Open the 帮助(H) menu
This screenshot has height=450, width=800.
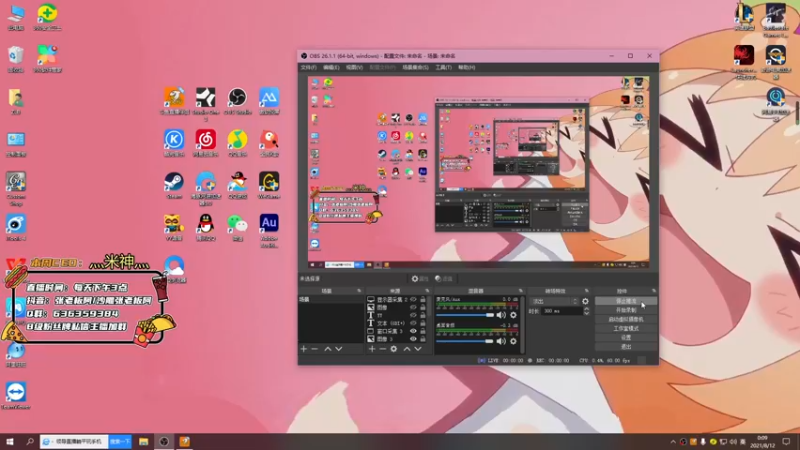click(x=466, y=67)
